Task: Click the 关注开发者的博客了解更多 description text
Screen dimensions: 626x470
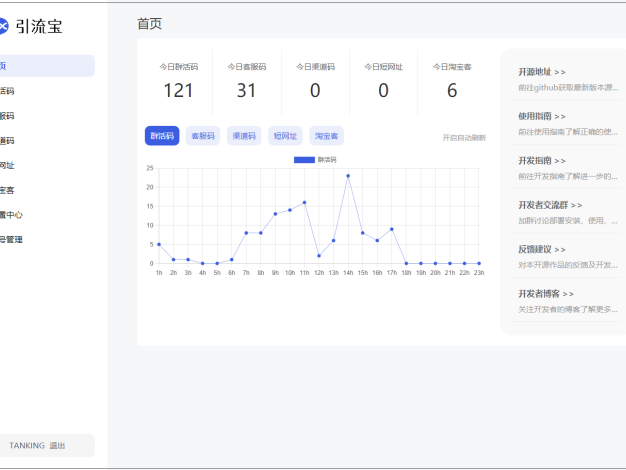Action: tap(568, 309)
